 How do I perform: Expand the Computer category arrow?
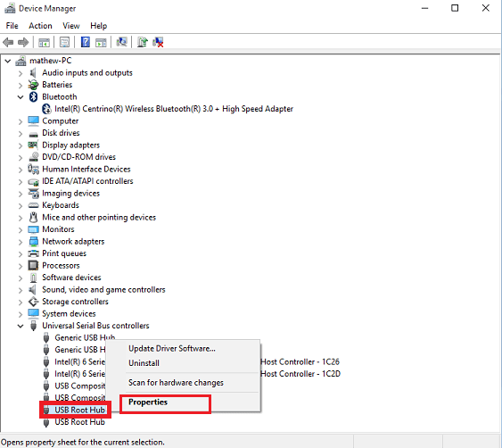(21, 121)
